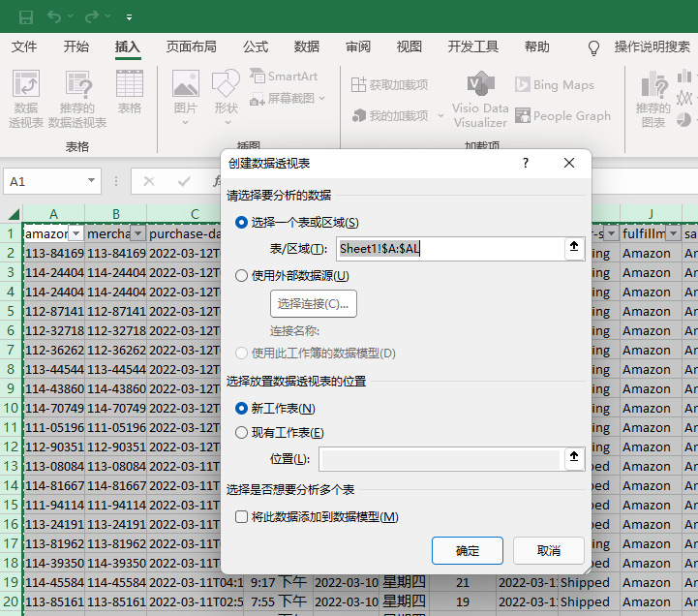Open the filter dropdown on amazon column header

coord(76,233)
